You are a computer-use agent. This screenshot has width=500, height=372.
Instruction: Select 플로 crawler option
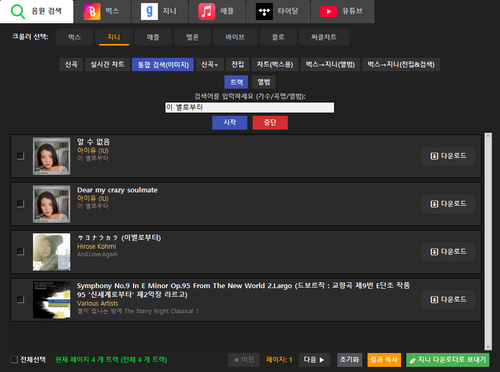[278, 37]
